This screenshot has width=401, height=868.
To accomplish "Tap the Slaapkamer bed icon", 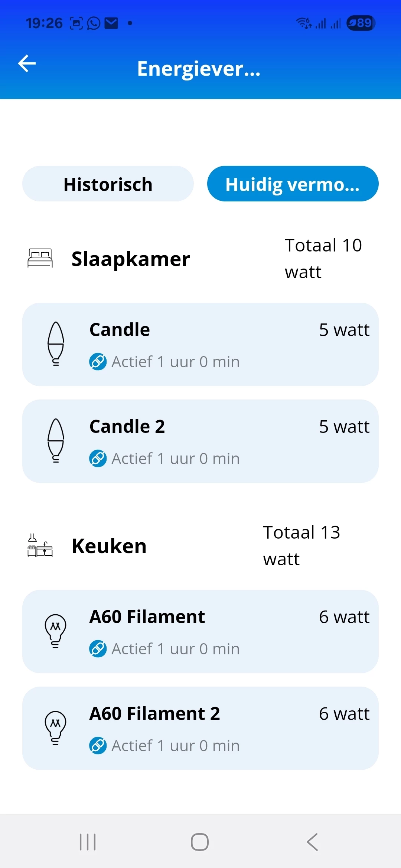I will point(40,258).
